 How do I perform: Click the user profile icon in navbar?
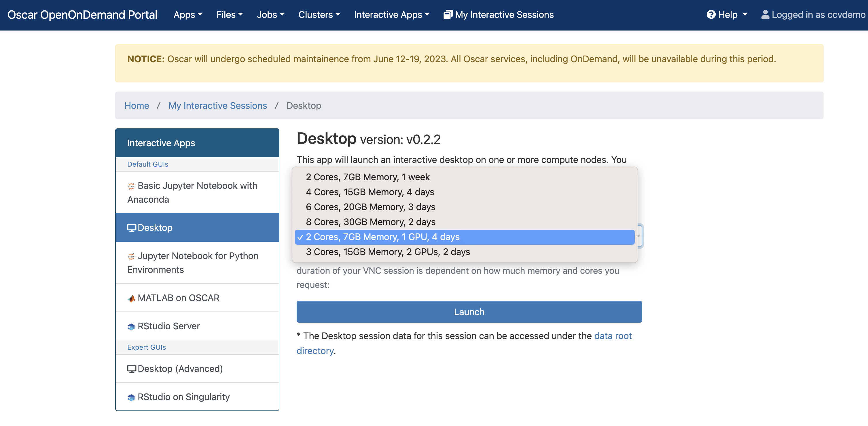click(765, 14)
